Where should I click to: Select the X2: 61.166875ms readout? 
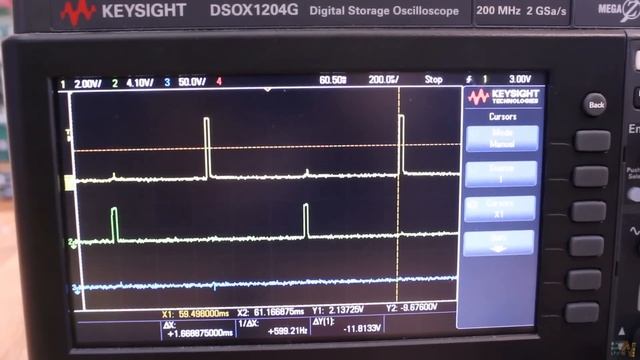271,312
